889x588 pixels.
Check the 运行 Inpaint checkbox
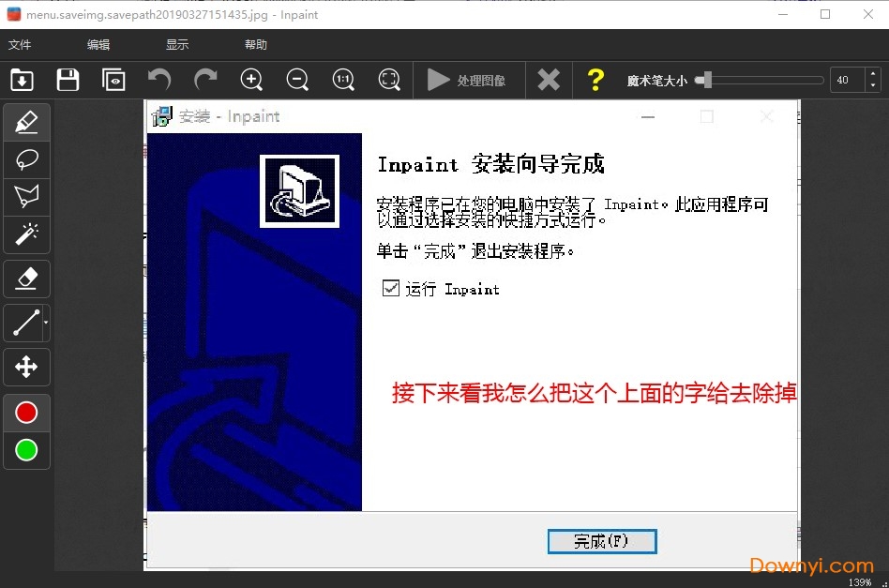point(391,288)
